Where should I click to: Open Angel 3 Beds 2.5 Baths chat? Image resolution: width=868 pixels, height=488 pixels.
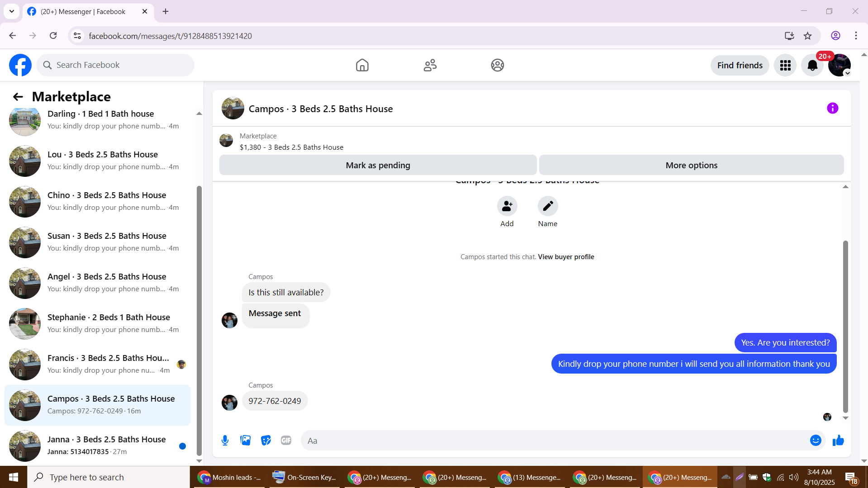click(x=97, y=283)
